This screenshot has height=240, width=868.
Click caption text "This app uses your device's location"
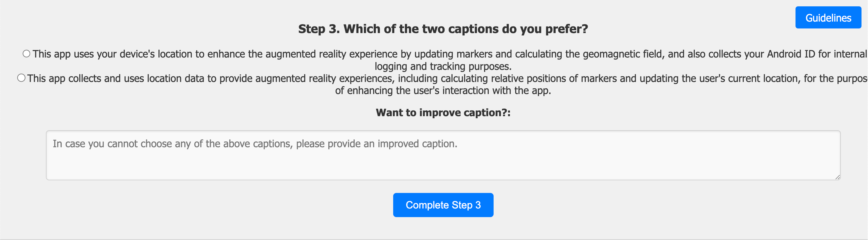pyautogui.click(x=118, y=54)
